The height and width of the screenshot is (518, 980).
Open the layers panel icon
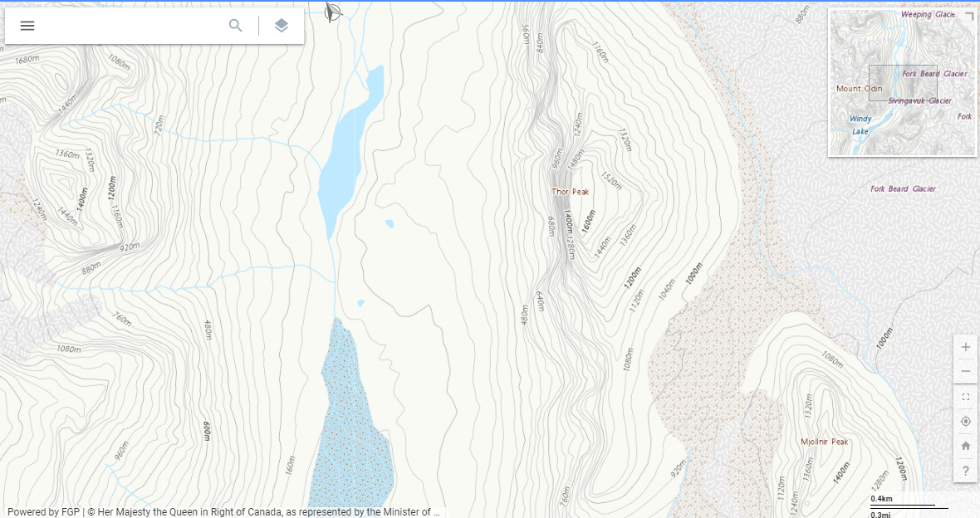pyautogui.click(x=282, y=26)
